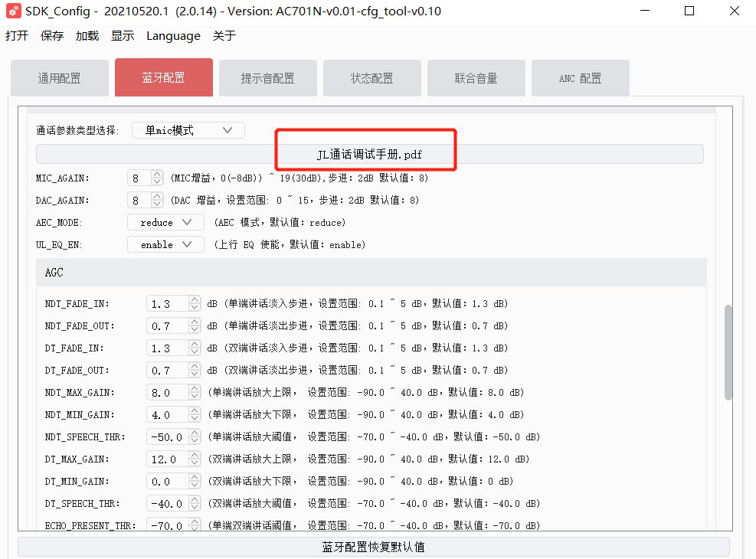Click the SDK_Config app icon in title bar

click(x=14, y=11)
